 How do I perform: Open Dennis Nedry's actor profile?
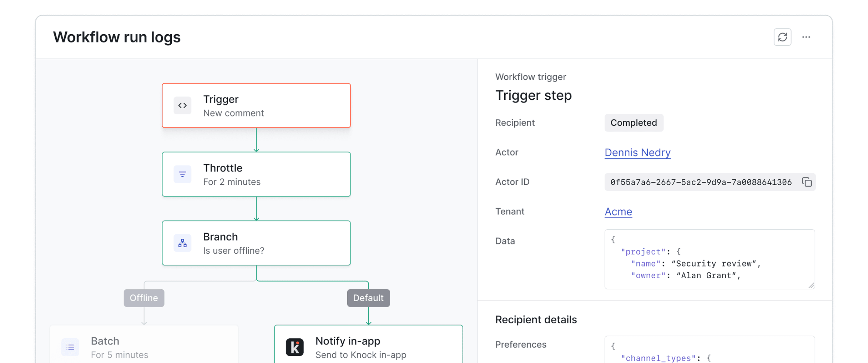[x=637, y=152]
